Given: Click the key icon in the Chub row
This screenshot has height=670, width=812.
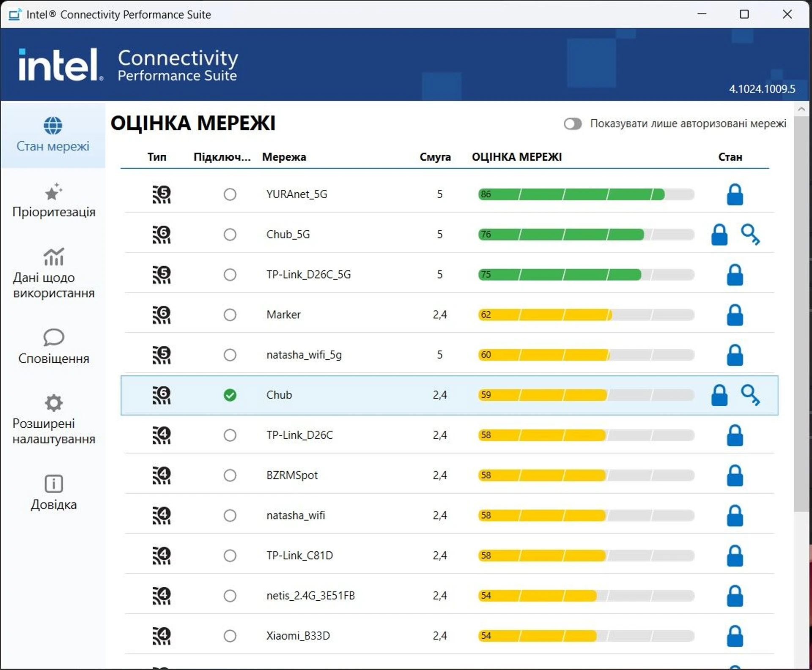Looking at the screenshot, I should [751, 395].
